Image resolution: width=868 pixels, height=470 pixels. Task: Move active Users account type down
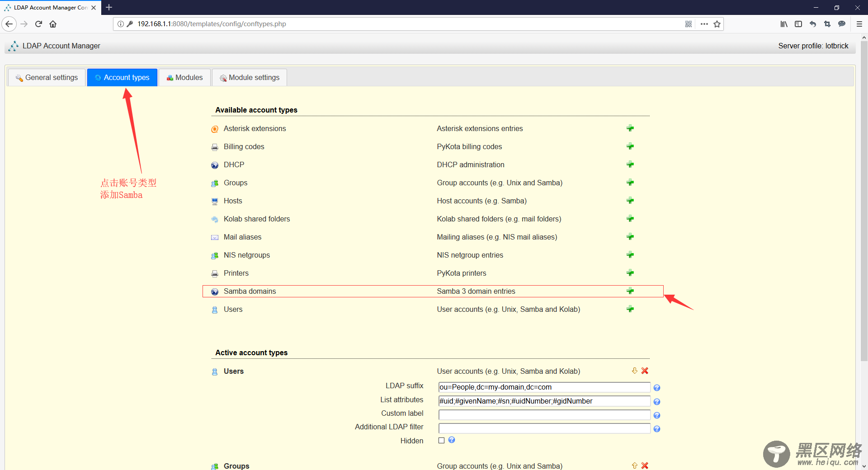tap(635, 371)
